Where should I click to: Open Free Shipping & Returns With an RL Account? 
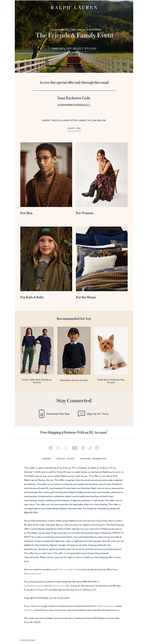tap(74, 432)
